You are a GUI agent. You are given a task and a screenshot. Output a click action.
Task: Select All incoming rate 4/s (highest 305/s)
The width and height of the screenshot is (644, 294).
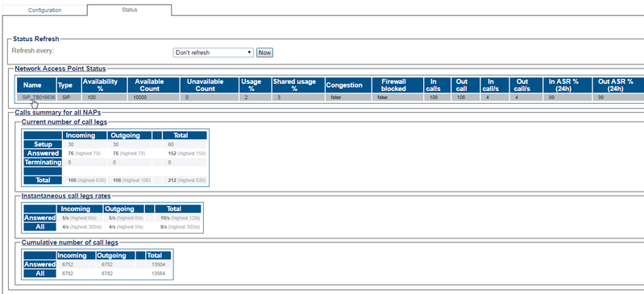pyautogui.click(x=81, y=226)
